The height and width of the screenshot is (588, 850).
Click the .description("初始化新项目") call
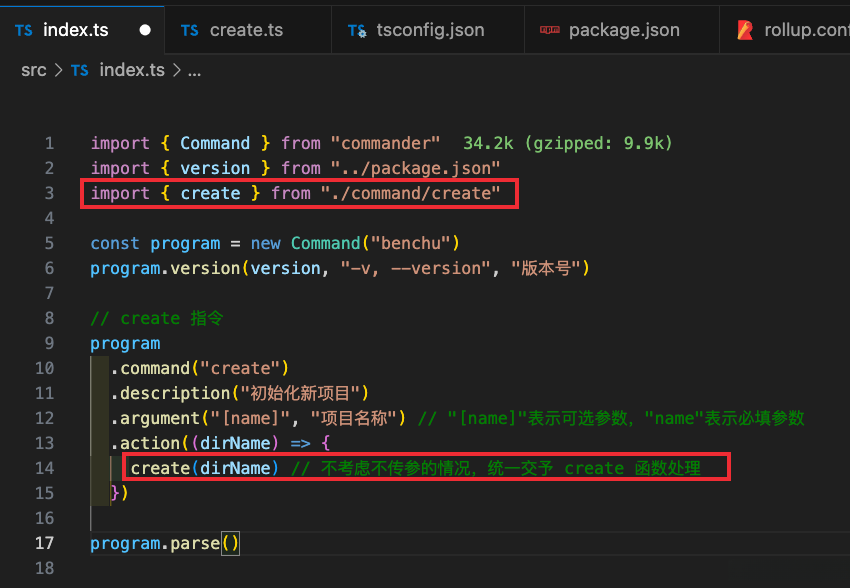tap(240, 393)
